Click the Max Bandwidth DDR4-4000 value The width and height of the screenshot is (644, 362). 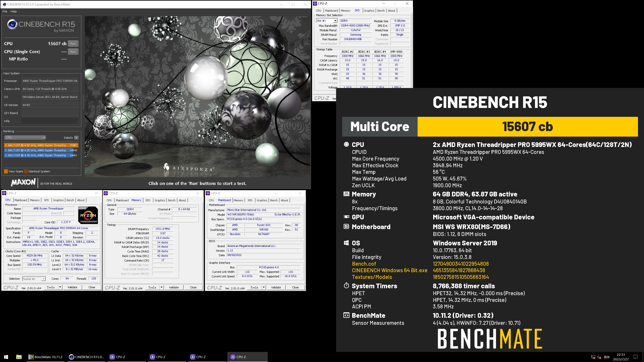coord(356,25)
